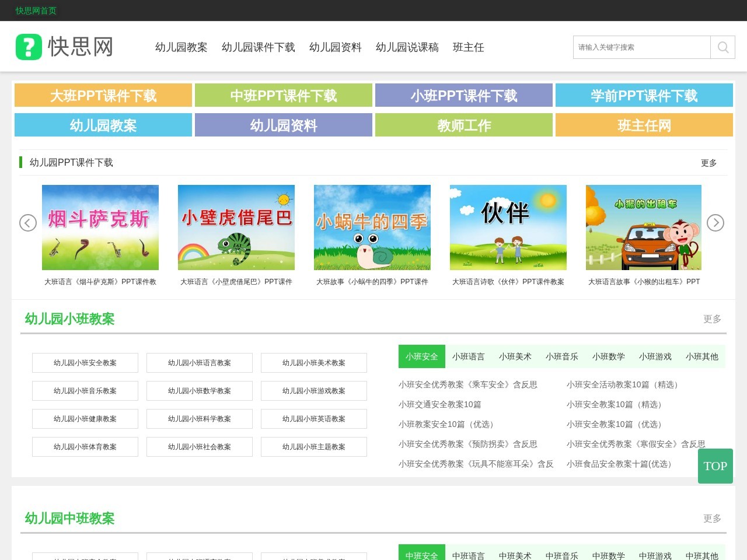This screenshot has width=747, height=560.
Task: Select 幼儿园教案 in the navigation menu
Action: [x=181, y=47]
